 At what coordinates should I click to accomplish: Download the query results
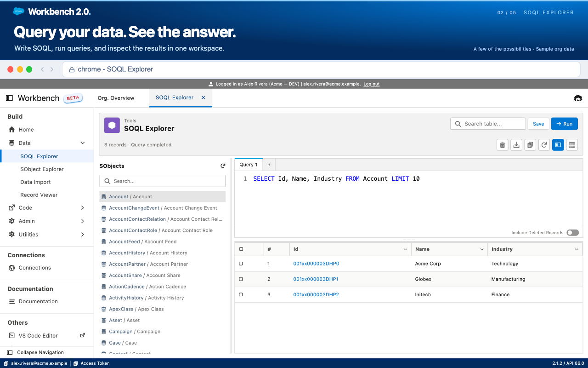tap(516, 145)
